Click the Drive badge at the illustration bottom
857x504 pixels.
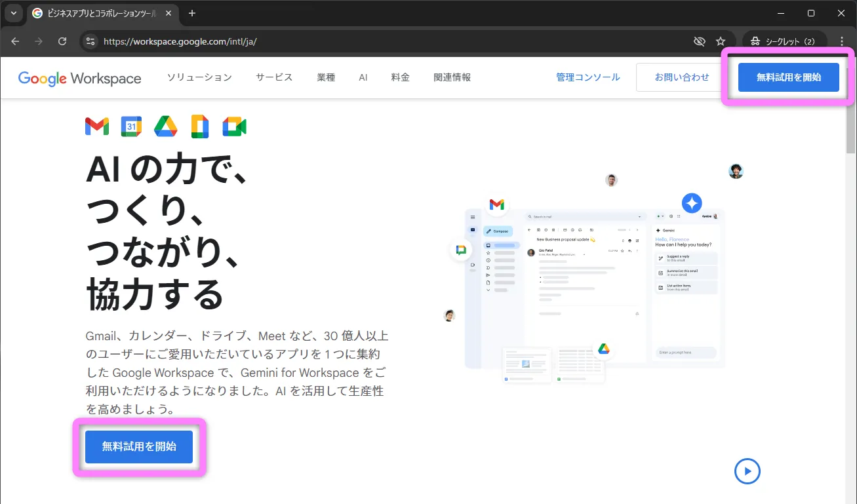point(603,349)
